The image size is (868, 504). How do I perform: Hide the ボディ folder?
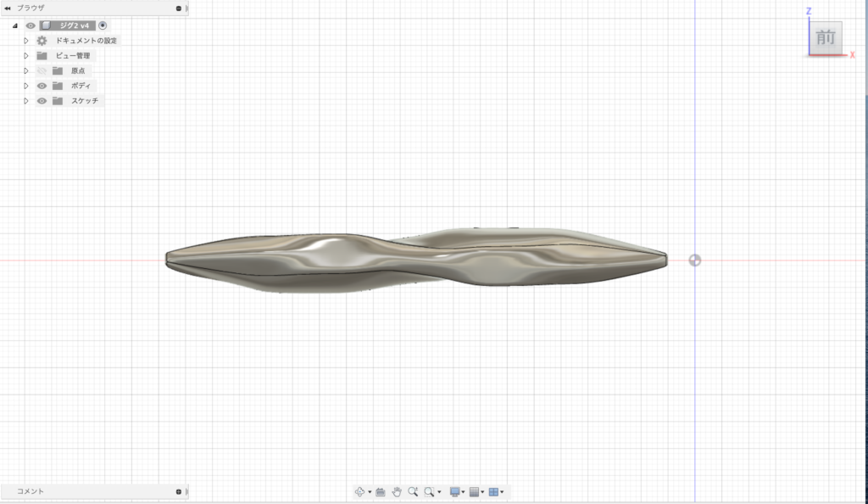pyautogui.click(x=42, y=86)
